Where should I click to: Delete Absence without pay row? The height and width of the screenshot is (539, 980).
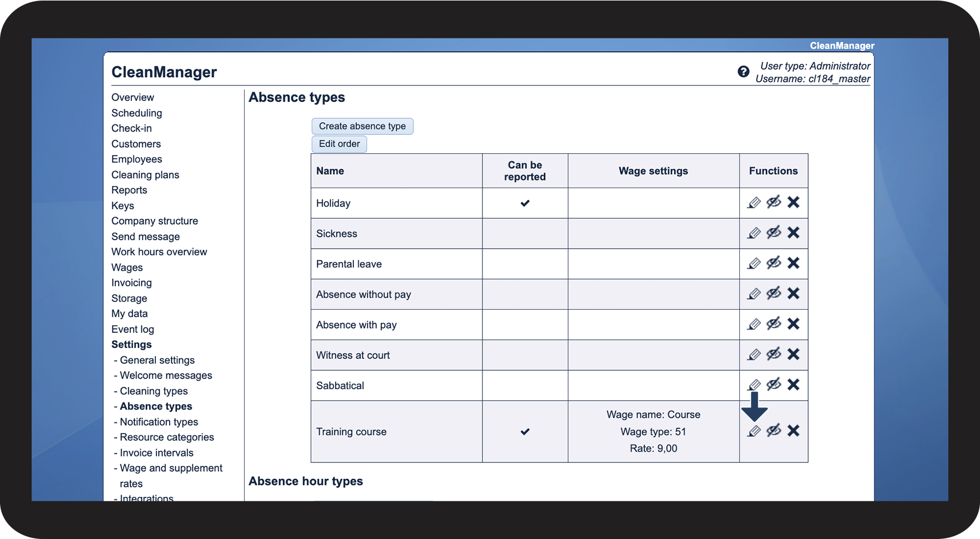(793, 294)
